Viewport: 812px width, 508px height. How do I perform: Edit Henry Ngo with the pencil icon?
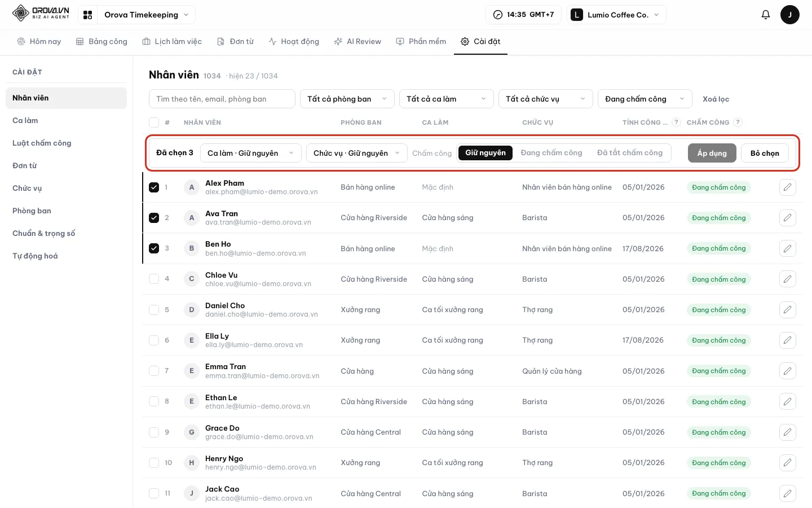(x=787, y=463)
